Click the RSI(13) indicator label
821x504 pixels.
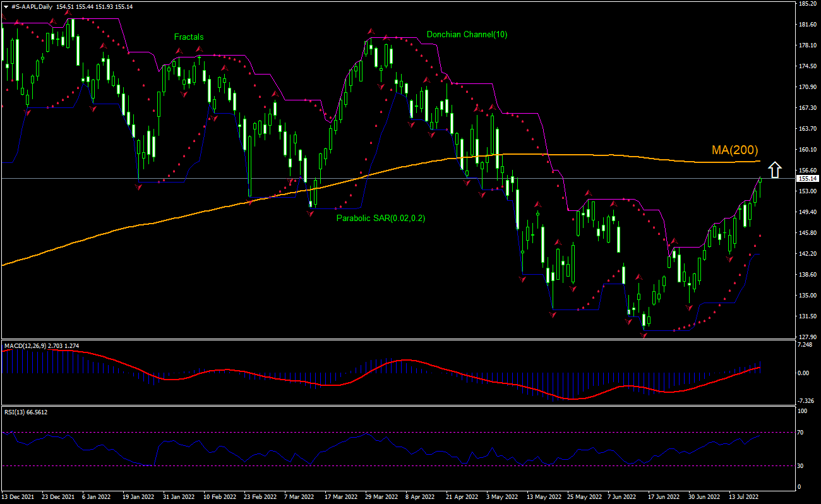(16, 412)
